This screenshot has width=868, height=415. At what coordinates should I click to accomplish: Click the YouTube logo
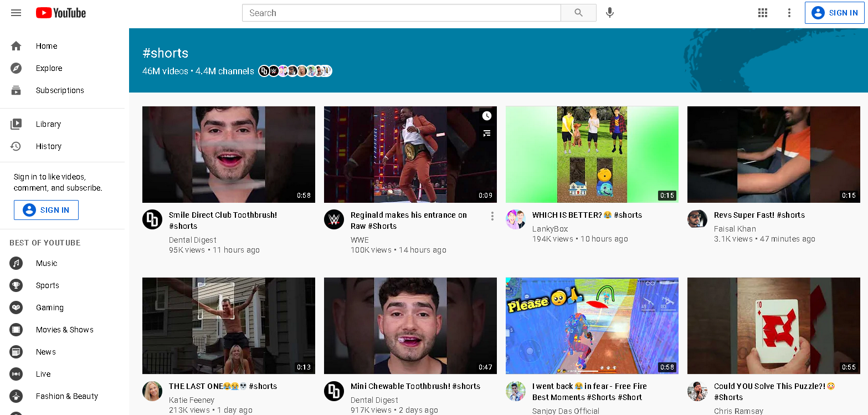click(61, 13)
